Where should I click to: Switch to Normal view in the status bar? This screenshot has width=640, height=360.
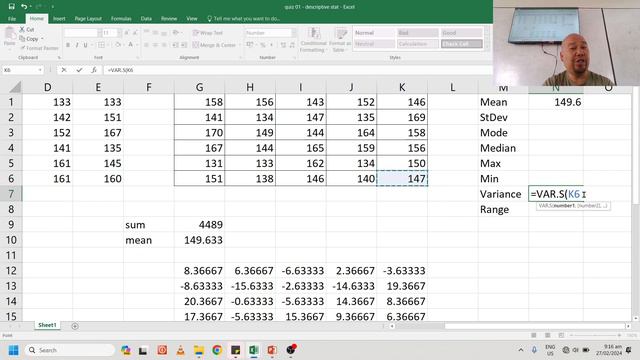pyautogui.click(x=533, y=335)
